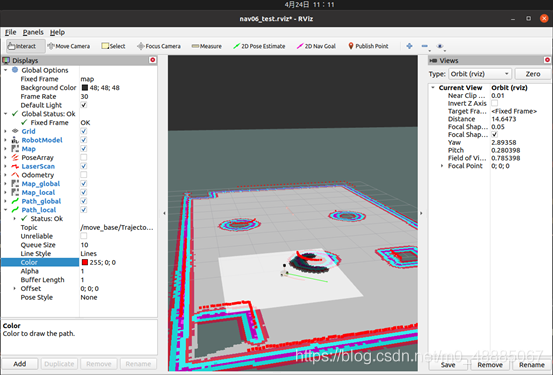This screenshot has width=553, height=375.
Task: Close the Displays panel
Action: 153,60
